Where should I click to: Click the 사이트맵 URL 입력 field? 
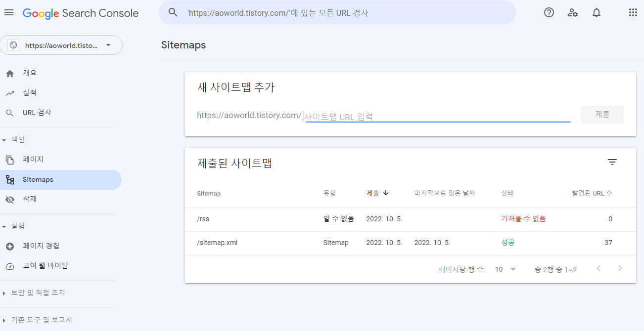tap(438, 116)
